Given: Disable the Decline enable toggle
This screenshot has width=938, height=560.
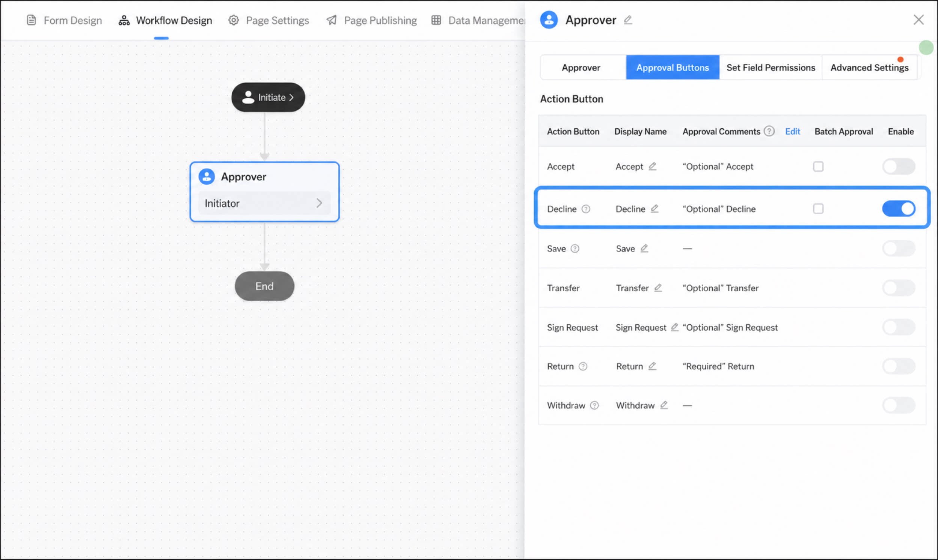Looking at the screenshot, I should pos(899,209).
